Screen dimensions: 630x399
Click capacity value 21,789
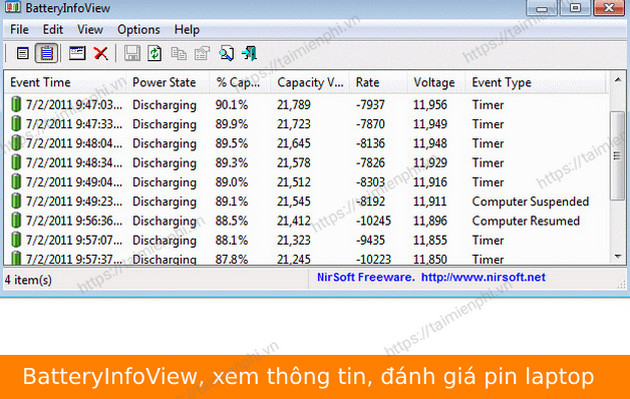point(294,105)
